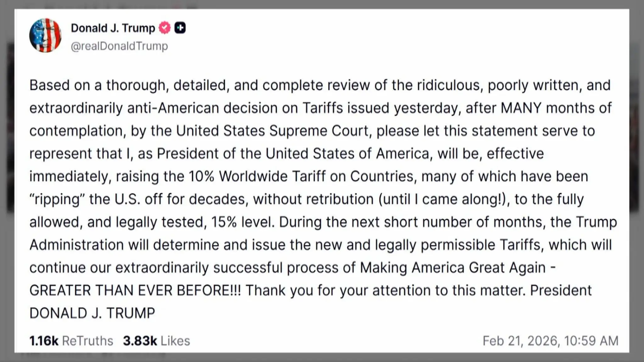Click the "DONALD J. TRUMP" signature line
This screenshot has width=644, height=362.
(92, 313)
